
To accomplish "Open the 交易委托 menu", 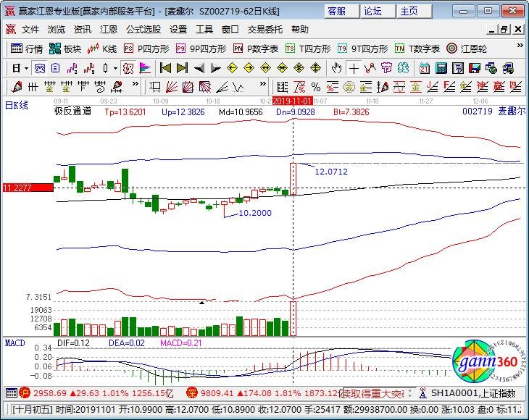I will (x=265, y=30).
